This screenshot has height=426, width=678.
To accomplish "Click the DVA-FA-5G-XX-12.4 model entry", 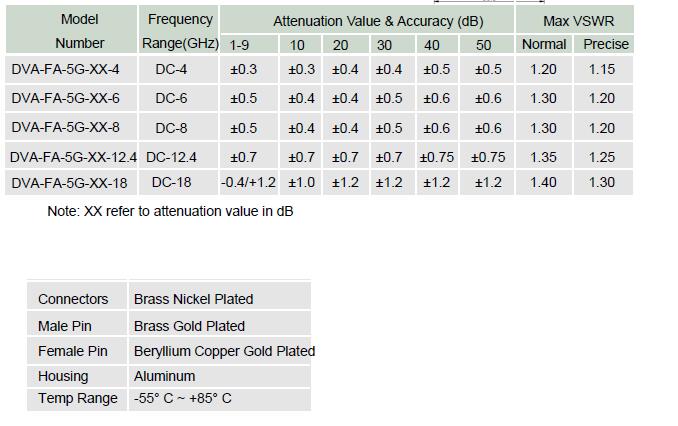I will tap(73, 157).
